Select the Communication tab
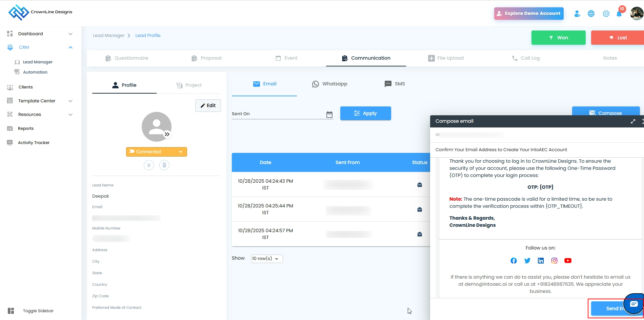 [x=366, y=58]
